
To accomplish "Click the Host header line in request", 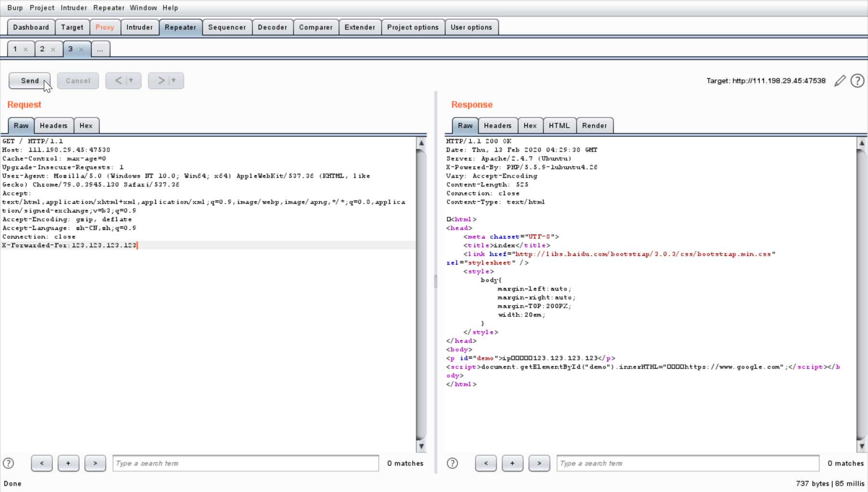I will [x=56, y=150].
